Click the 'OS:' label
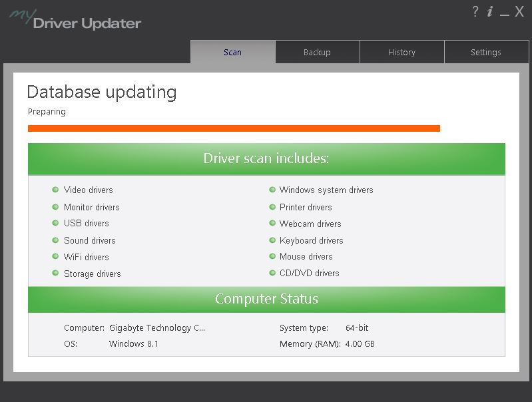 pyautogui.click(x=71, y=343)
